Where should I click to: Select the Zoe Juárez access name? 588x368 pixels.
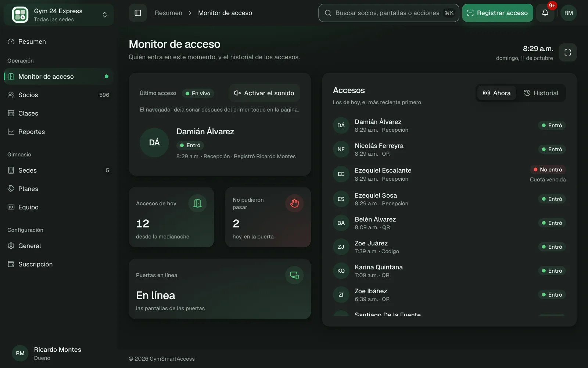[371, 243]
